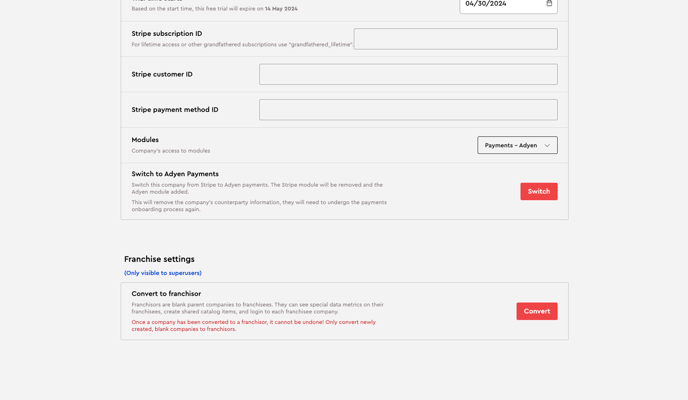This screenshot has height=400, width=688.
Task: Click the red Convert button
Action: [537, 311]
